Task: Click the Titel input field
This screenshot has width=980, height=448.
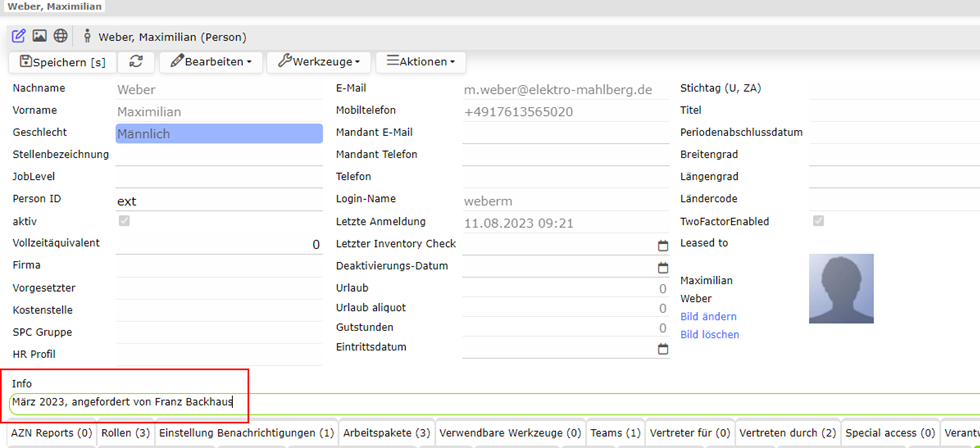Action: pyautogui.click(x=894, y=111)
